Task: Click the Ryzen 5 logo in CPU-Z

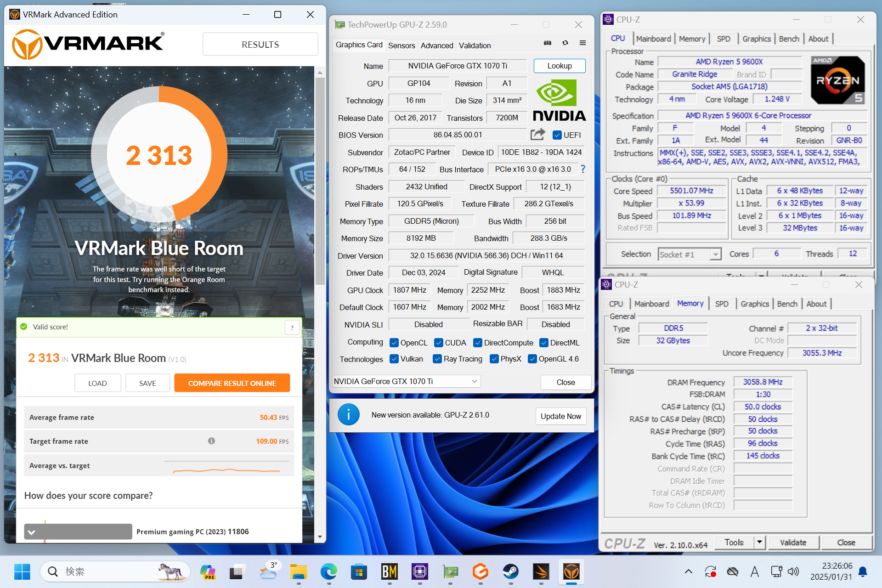Action: (837, 80)
